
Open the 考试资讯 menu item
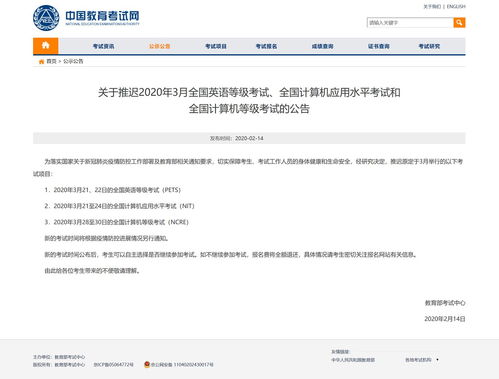(103, 46)
